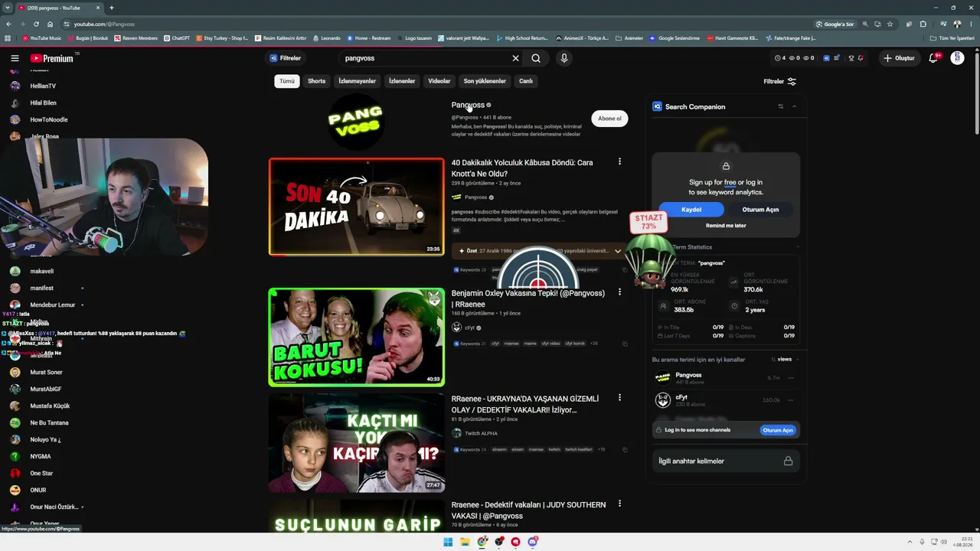
Task: Collapse the Term Statistics section
Action: [797, 247]
